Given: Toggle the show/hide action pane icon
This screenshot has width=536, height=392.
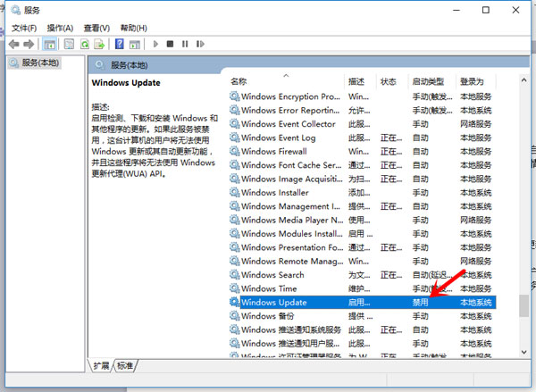Looking at the screenshot, I should (135, 44).
